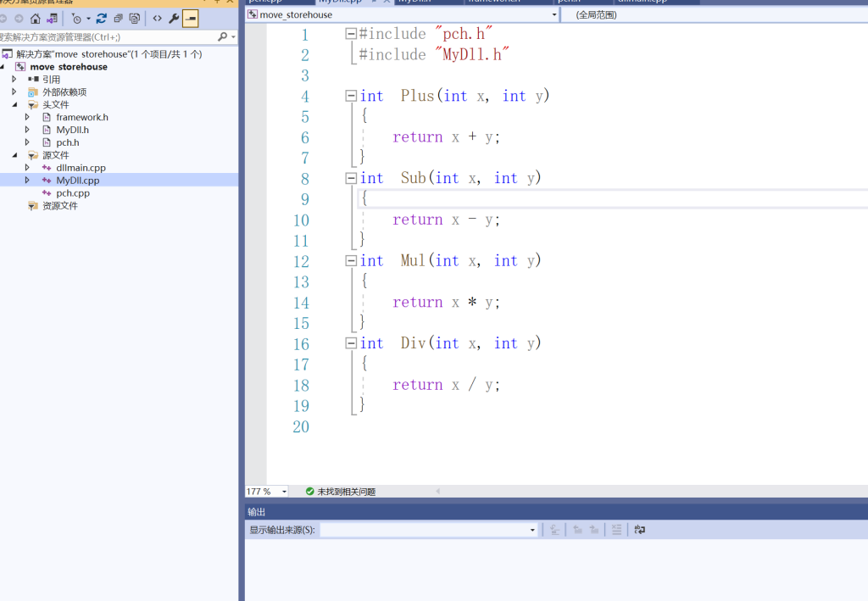This screenshot has width=868, height=601.
Task: Click the Home icon in Solution Explorer toolbar
Action: point(35,19)
